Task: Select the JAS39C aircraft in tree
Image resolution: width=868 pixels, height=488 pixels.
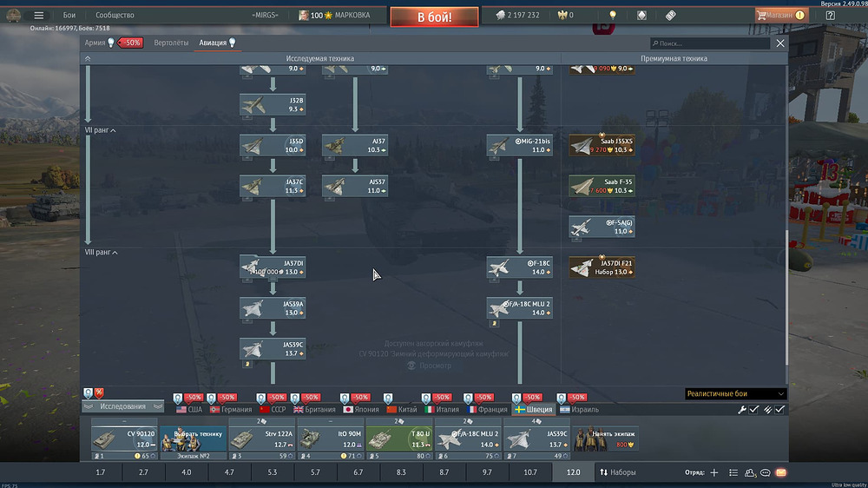Action: coord(273,349)
